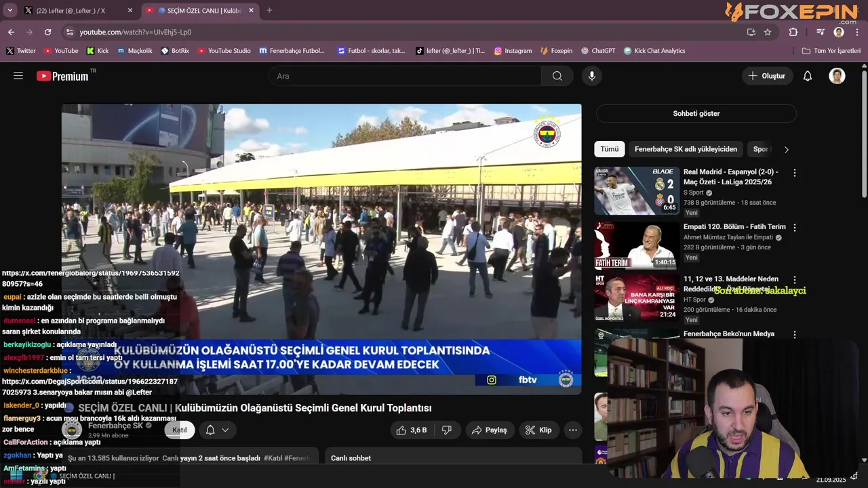Open Fenerbahçe Beko'nun Medya video title
The image size is (868, 488).
(729, 333)
